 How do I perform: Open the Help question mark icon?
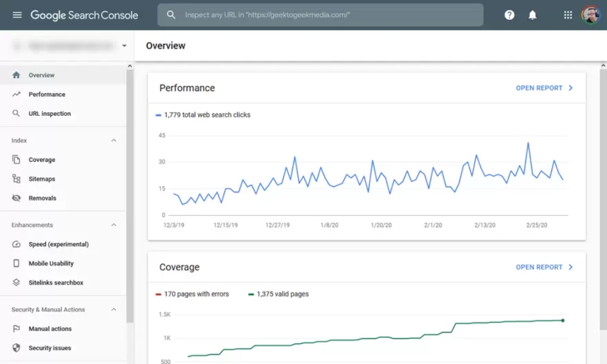[509, 15]
